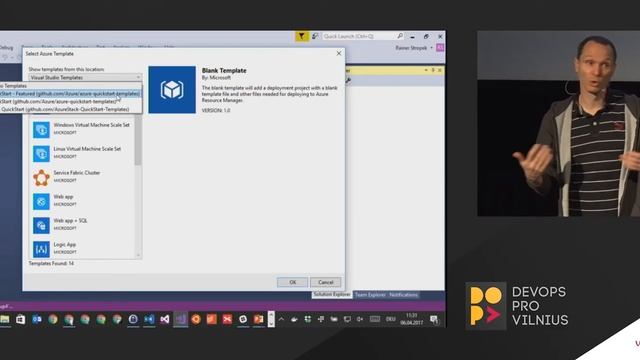Click the template list scroll-down arrow
Screen dimensions: 640x360
pos(138,255)
